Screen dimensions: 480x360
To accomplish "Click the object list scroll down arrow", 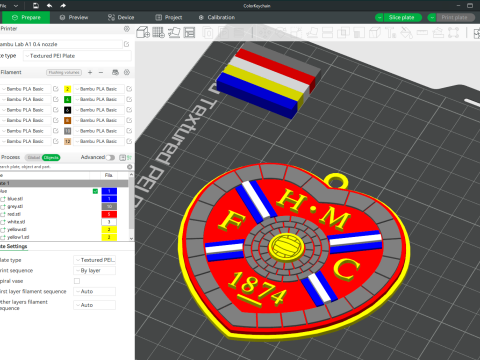I will (x=131, y=238).
